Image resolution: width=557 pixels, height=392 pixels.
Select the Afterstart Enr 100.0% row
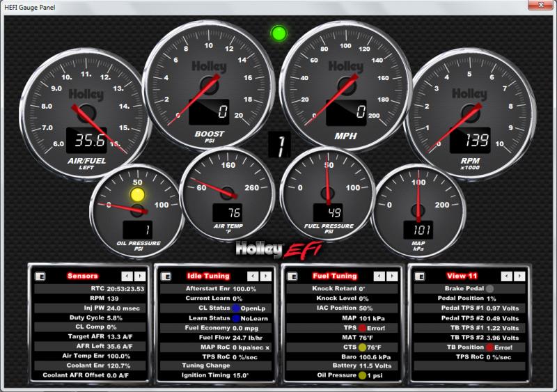pyautogui.click(x=216, y=288)
